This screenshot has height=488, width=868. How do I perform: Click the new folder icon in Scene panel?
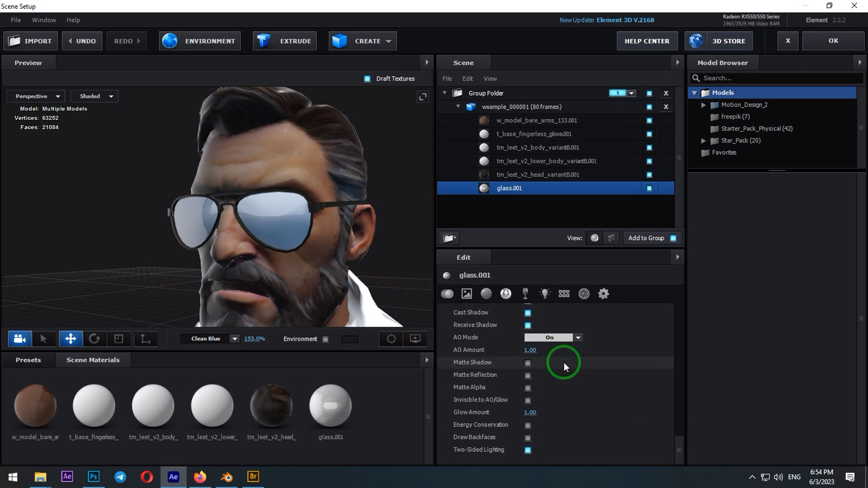click(x=449, y=238)
